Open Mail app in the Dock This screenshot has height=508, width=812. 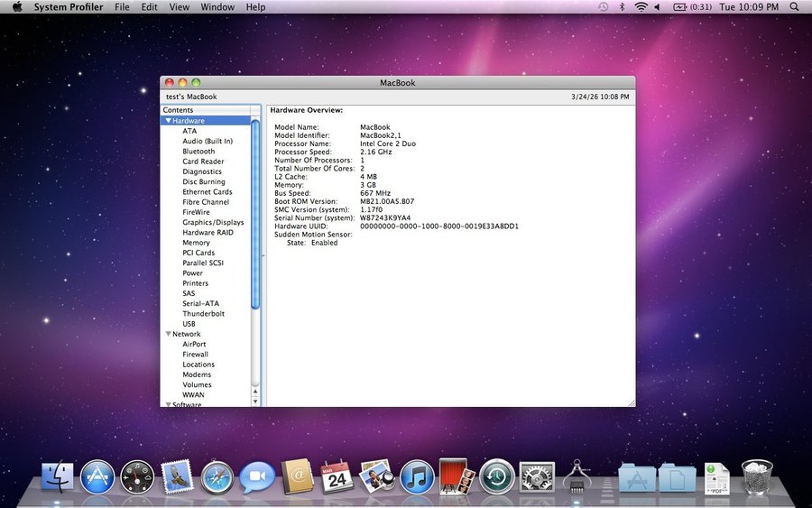[177, 476]
